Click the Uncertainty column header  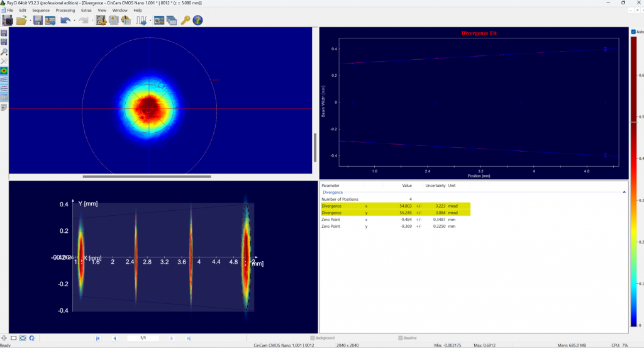[435, 186]
